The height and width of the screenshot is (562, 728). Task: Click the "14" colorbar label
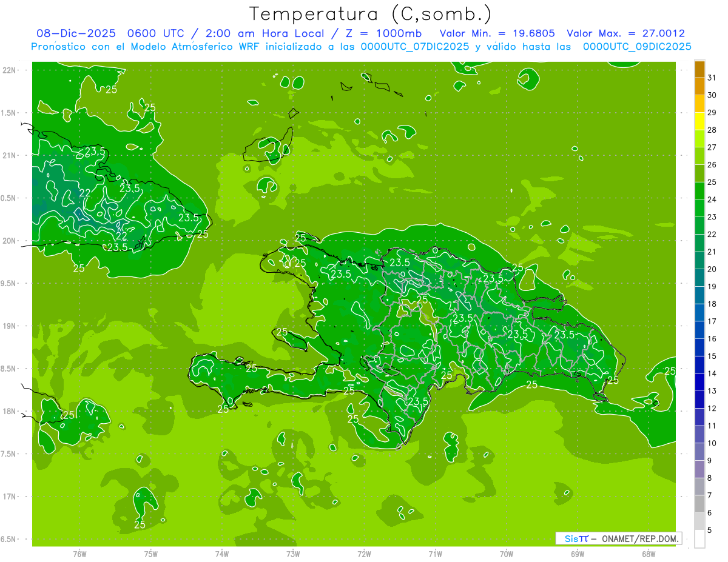point(712,373)
